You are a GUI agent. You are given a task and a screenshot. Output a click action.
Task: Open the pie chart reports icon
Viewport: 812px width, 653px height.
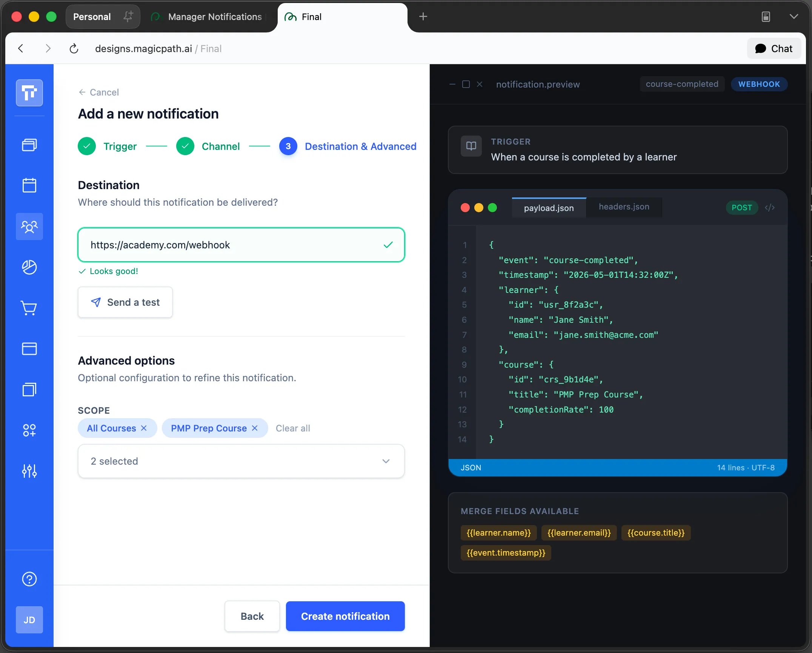point(29,267)
